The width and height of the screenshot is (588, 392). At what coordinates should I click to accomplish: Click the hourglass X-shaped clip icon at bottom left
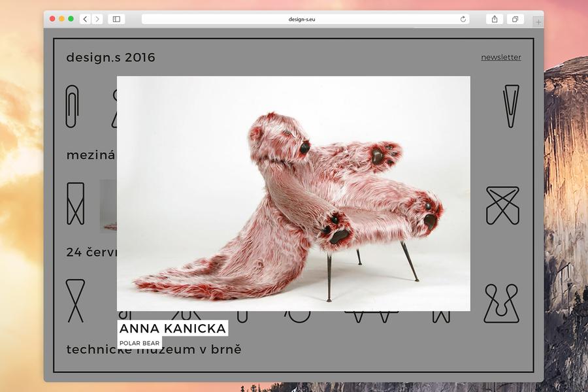76,301
